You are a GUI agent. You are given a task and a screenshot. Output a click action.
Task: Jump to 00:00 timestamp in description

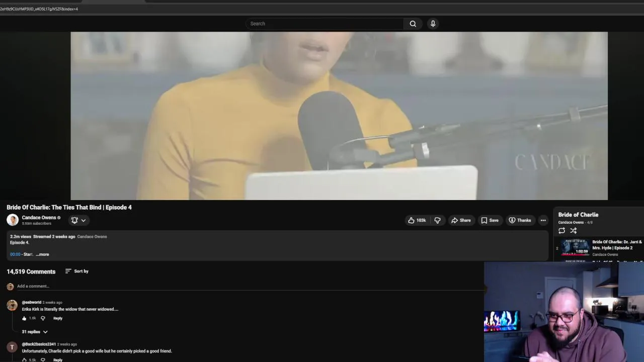click(x=15, y=254)
